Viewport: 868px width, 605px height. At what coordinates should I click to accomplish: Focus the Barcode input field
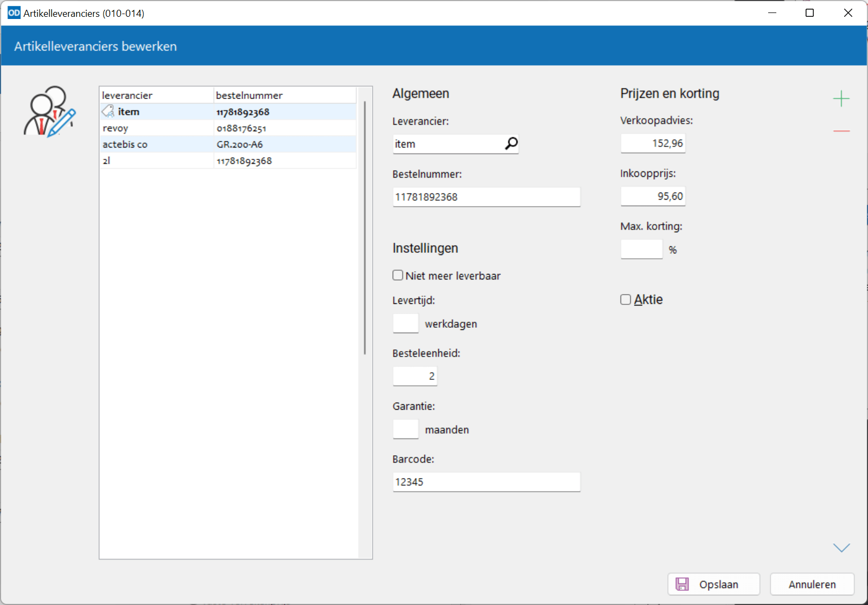486,482
